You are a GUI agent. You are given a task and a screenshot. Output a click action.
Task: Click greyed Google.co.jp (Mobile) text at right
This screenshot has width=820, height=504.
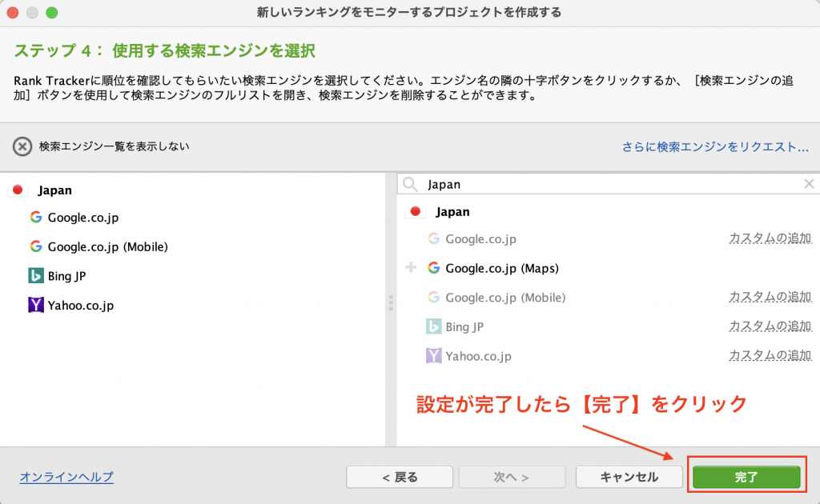pos(505,298)
